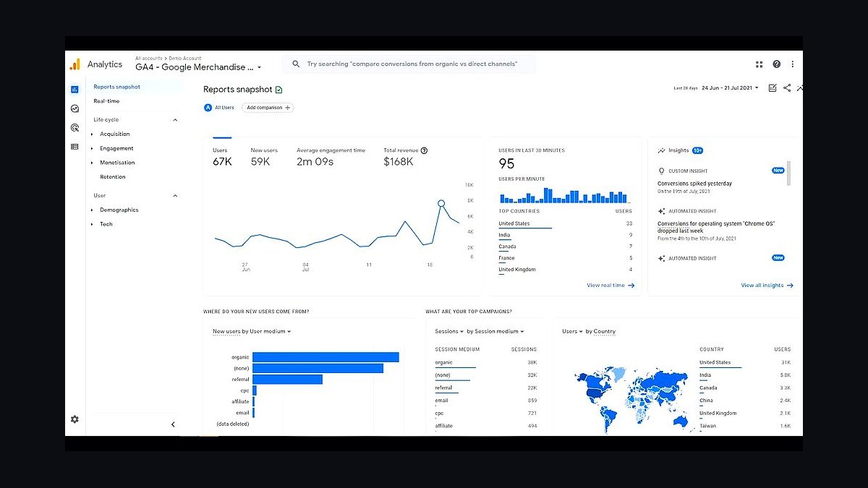
Task: Open the Configure table sidebar icon
Action: 75,146
